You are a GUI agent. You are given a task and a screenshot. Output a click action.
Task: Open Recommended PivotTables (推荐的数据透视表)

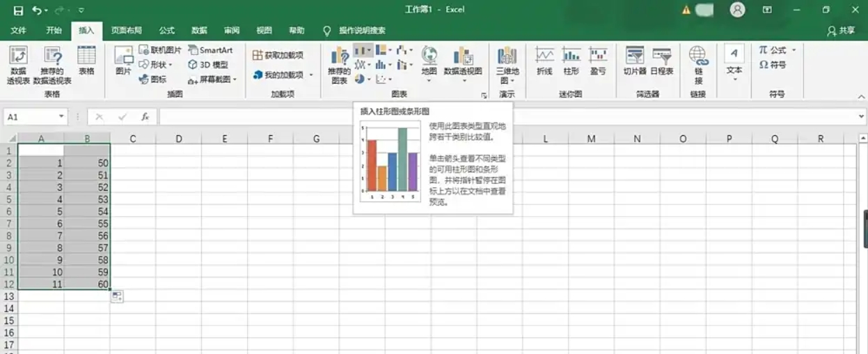52,66
